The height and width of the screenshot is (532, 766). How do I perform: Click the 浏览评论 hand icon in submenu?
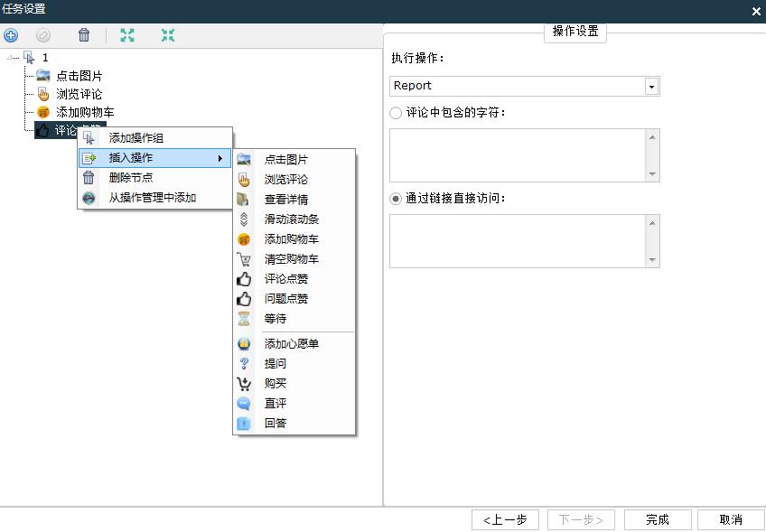click(244, 179)
